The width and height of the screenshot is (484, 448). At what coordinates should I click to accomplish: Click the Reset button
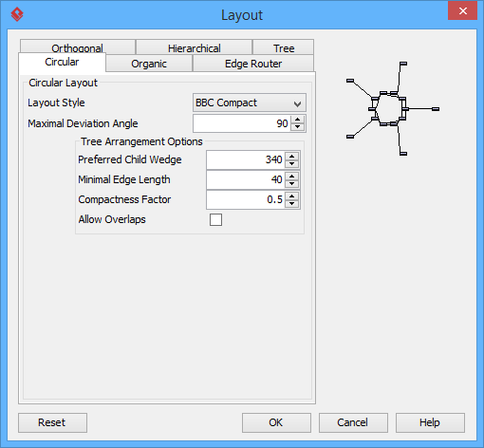coord(52,422)
